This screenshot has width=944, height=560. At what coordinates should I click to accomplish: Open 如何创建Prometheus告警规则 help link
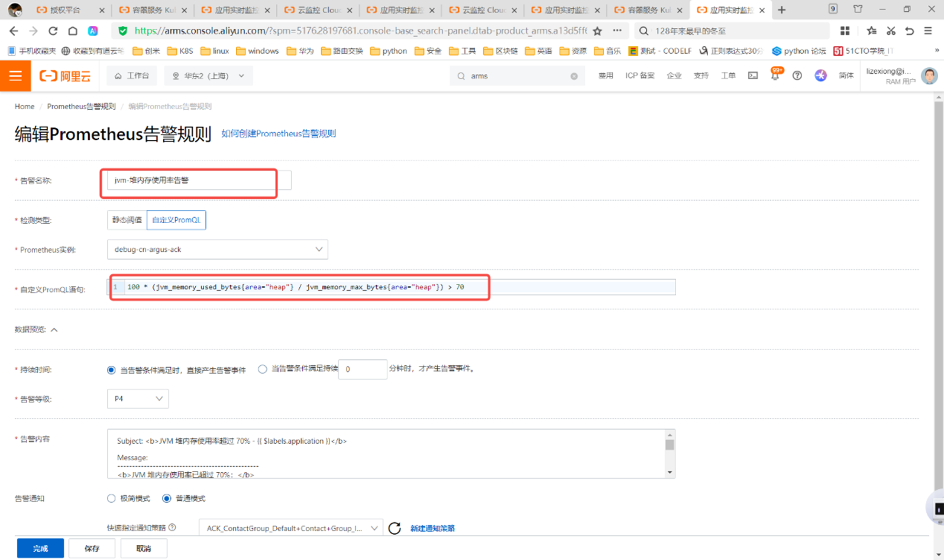[278, 134]
